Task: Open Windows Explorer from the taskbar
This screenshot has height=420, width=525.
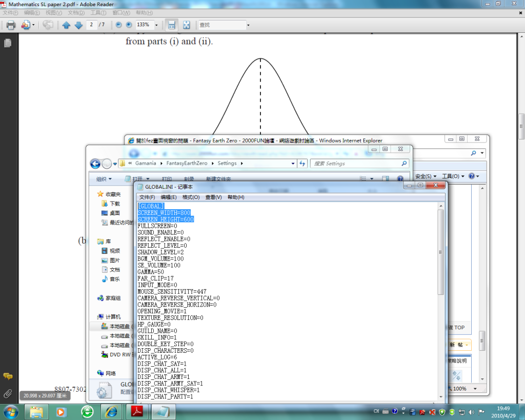Action: [x=36, y=412]
